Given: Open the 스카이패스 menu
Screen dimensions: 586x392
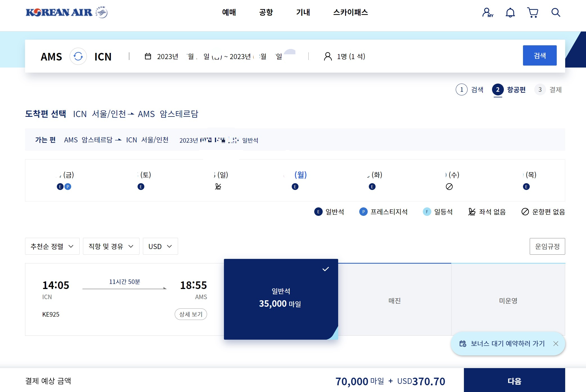Looking at the screenshot, I should [x=351, y=12].
